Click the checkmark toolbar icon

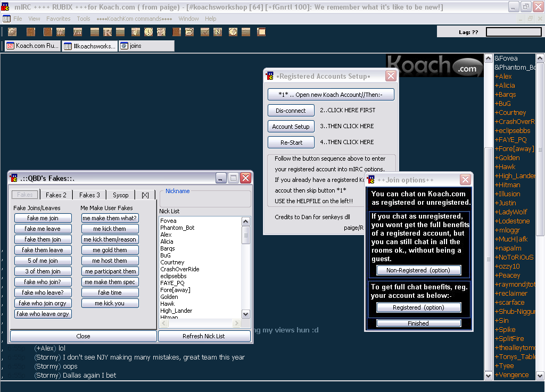[205, 32]
